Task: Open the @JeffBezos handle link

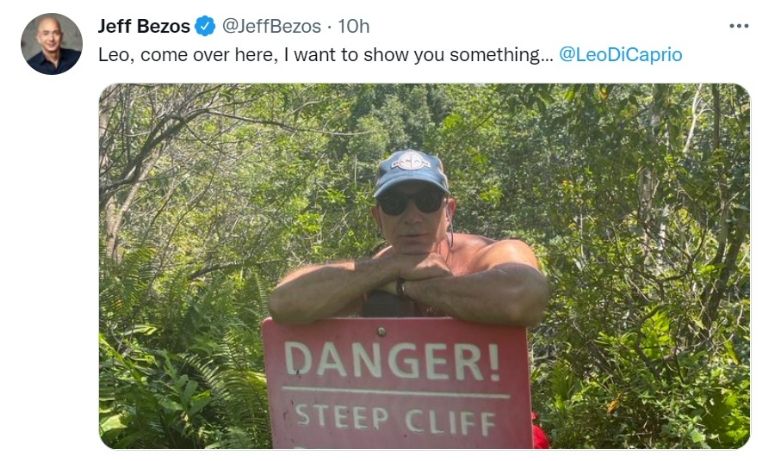Action: (271, 26)
